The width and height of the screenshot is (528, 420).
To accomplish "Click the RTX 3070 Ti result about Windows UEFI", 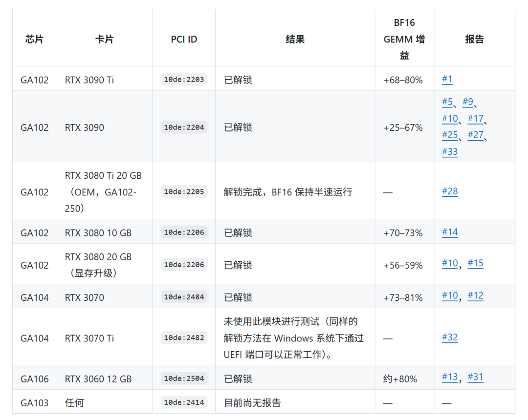I will (294, 338).
